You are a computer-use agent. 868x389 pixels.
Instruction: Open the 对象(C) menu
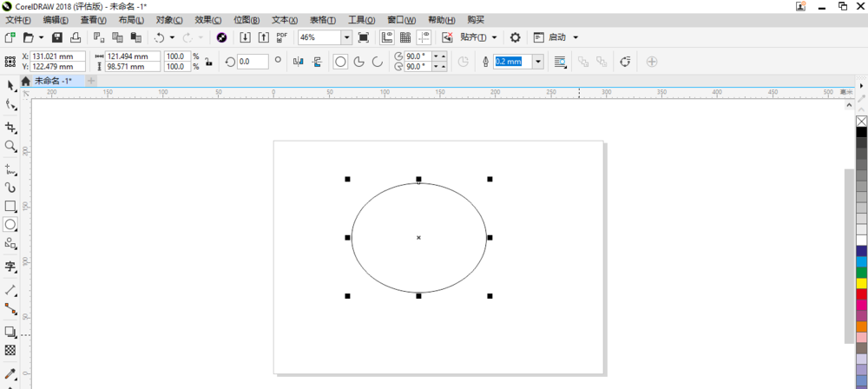pyautogui.click(x=169, y=20)
